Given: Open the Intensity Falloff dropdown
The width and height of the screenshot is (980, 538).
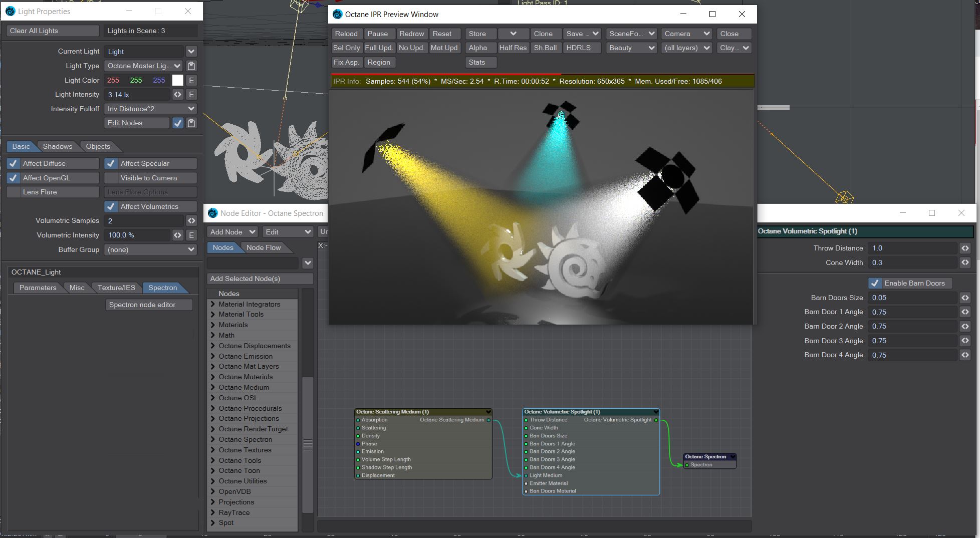Looking at the screenshot, I should coord(150,109).
